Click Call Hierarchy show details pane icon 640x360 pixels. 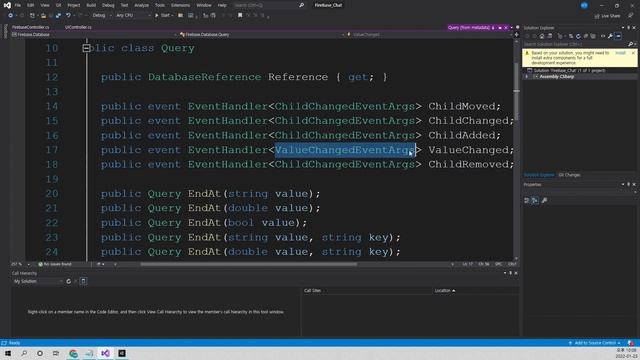point(83,281)
